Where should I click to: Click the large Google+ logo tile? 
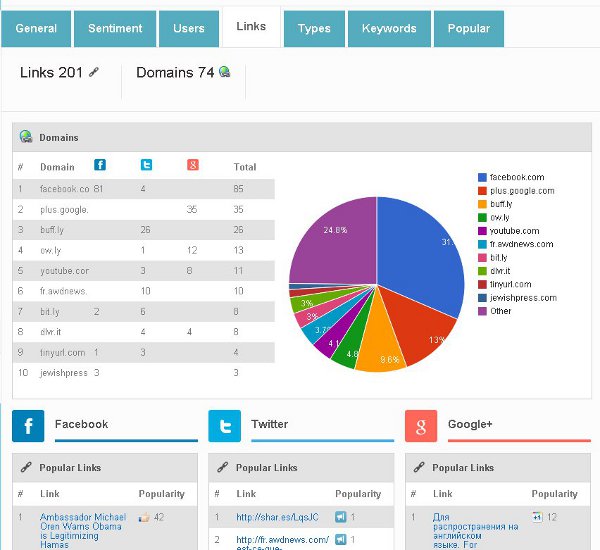tap(421, 426)
